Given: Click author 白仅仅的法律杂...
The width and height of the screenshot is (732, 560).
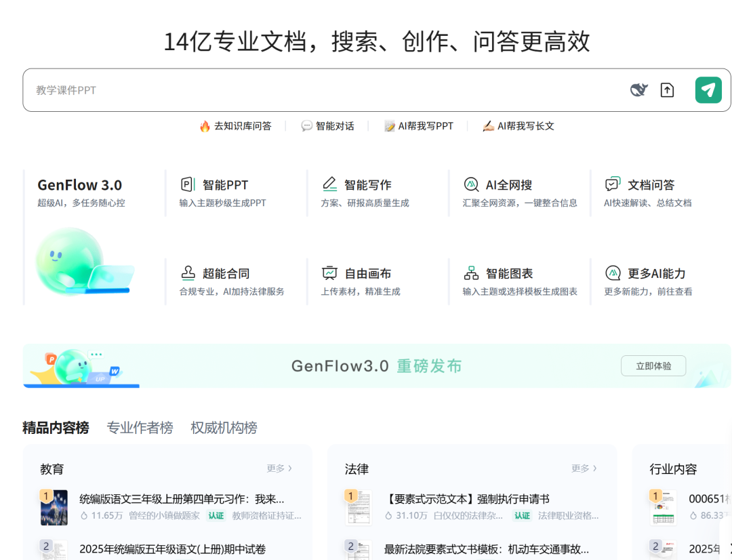Looking at the screenshot, I should 468,516.
